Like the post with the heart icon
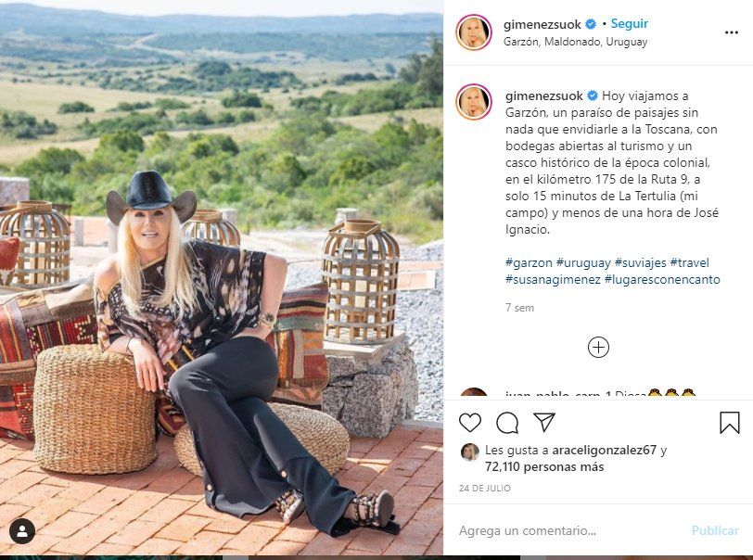 pos(469,423)
